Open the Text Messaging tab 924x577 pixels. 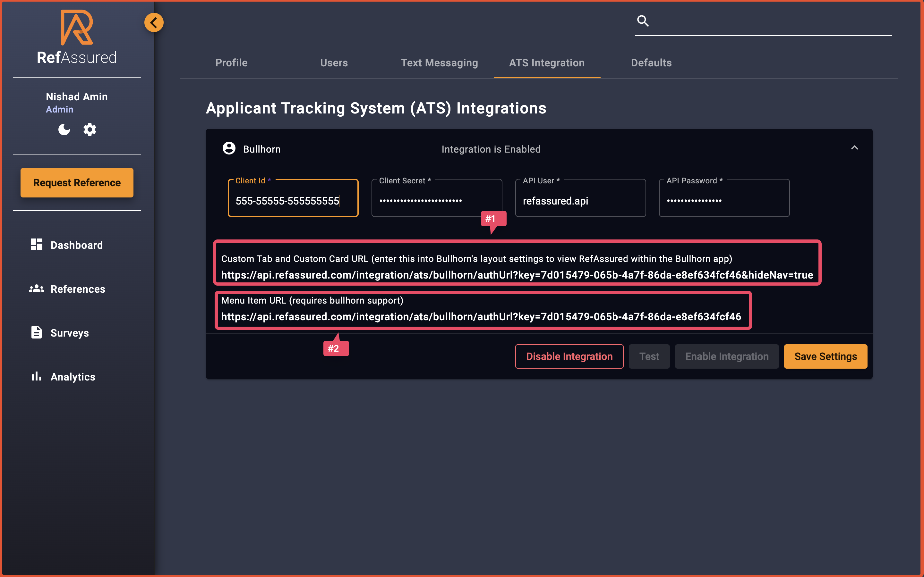point(440,63)
